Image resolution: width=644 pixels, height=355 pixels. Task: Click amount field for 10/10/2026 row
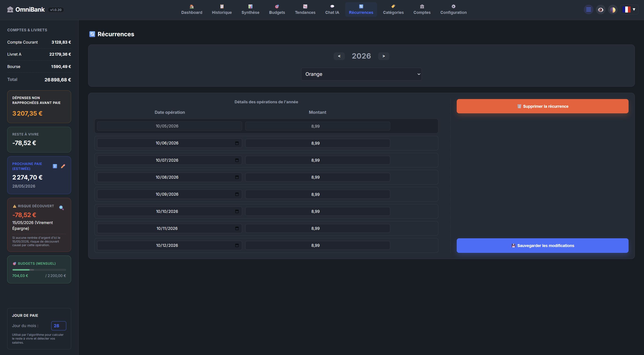point(318,211)
